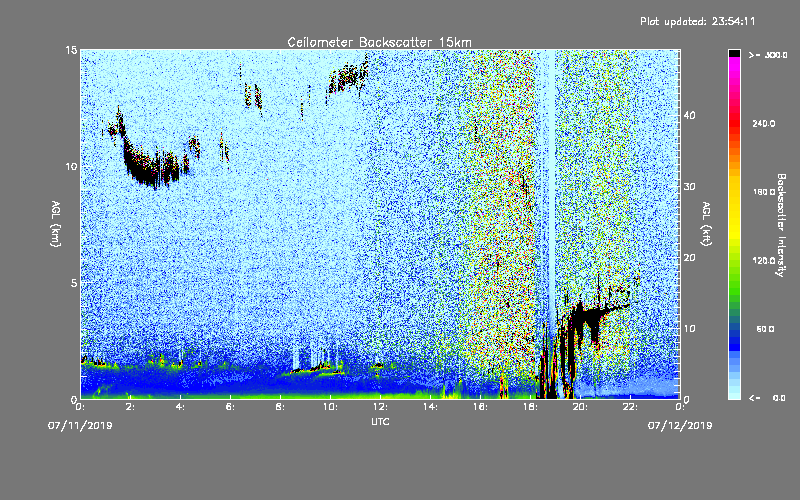Click the '2:' hour tick on time axis
This screenshot has height=500, width=800.
(130, 407)
